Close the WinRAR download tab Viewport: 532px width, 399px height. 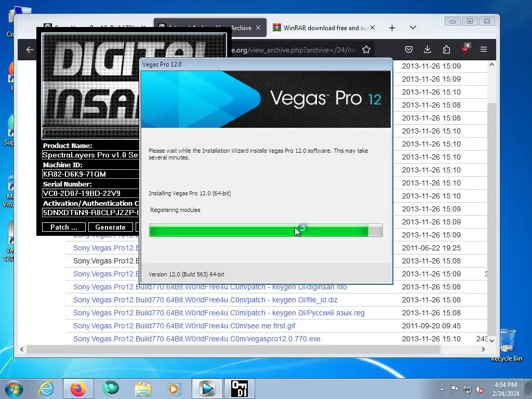pos(373,28)
